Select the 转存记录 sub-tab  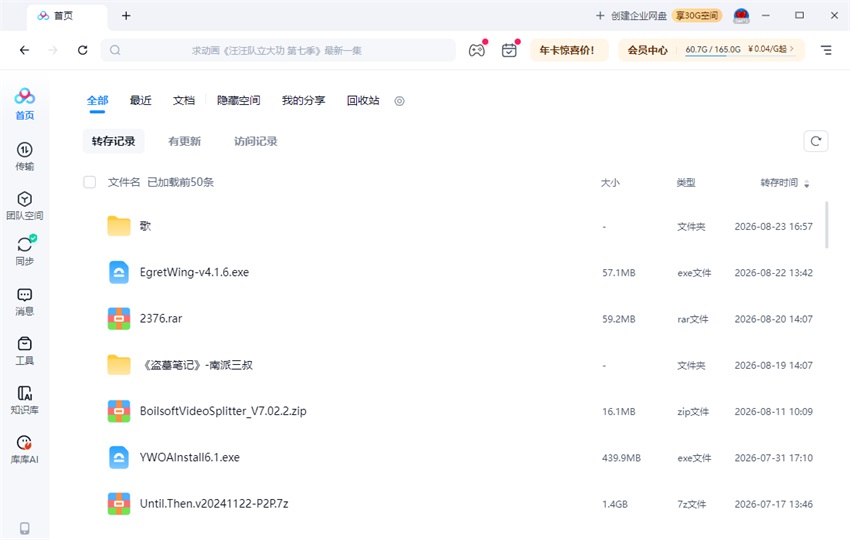coord(113,141)
